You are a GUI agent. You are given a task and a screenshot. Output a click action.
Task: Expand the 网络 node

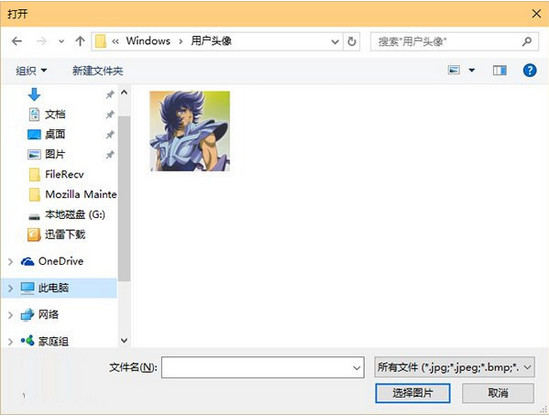click(10, 315)
